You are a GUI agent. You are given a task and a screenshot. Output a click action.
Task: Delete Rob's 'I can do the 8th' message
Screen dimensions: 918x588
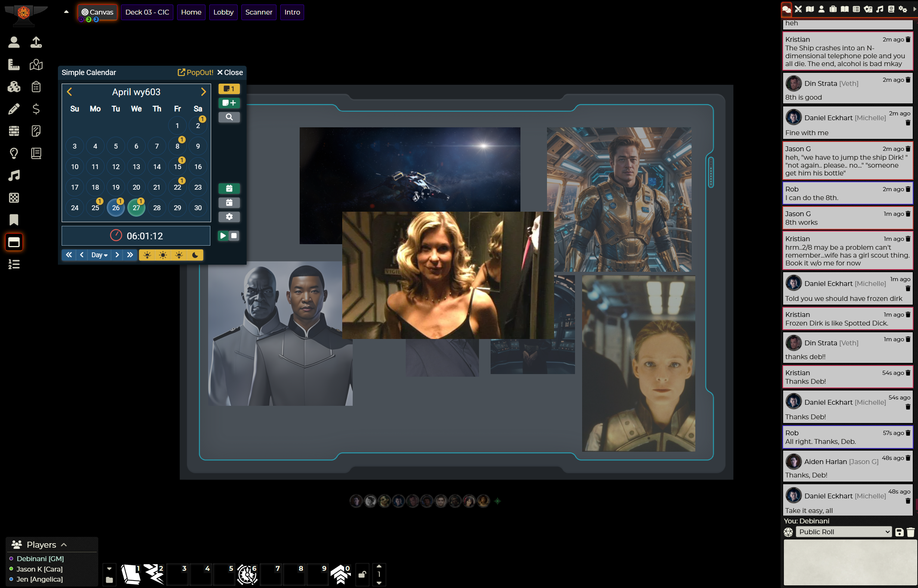[908, 189]
